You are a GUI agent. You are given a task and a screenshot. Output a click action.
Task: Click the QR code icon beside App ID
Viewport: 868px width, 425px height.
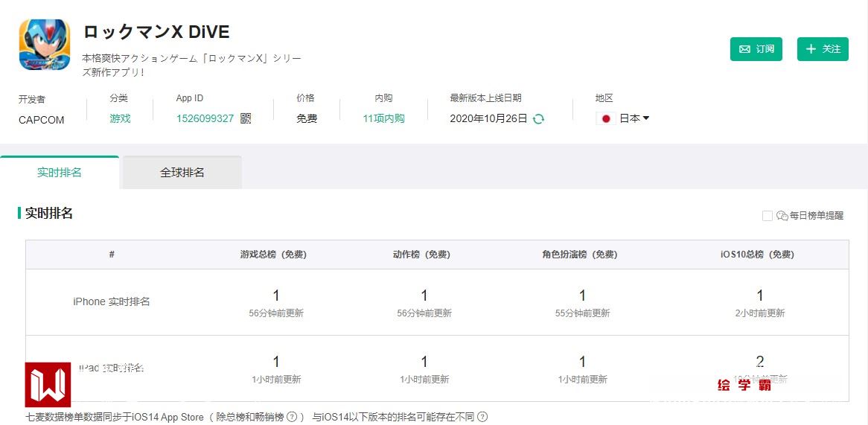(x=246, y=118)
